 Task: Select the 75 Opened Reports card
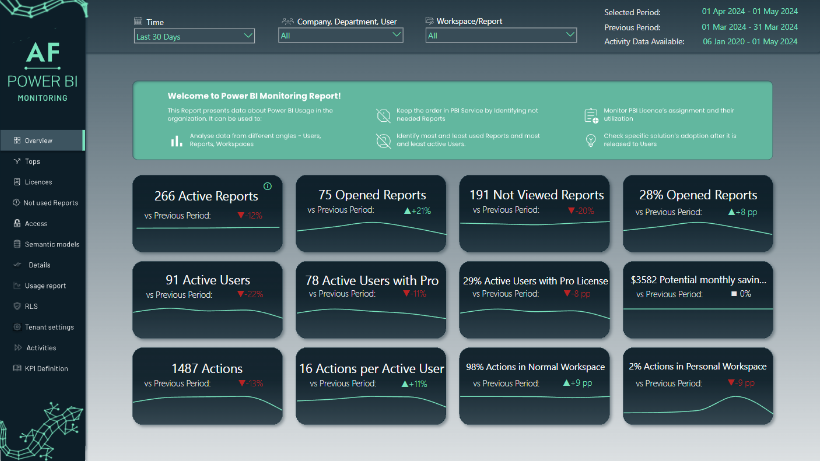371,213
